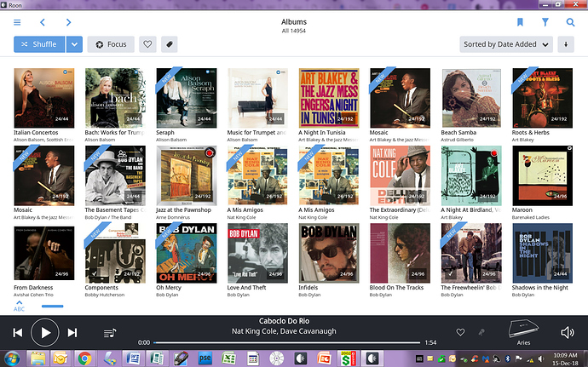Open Shadows in the Night album cover
This screenshot has width=588, height=367.
point(543,253)
